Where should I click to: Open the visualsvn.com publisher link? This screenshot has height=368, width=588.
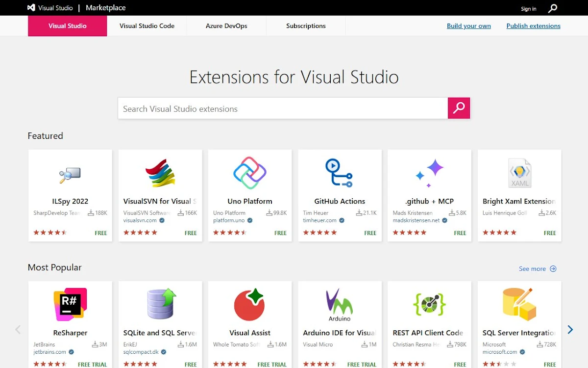[140, 221]
